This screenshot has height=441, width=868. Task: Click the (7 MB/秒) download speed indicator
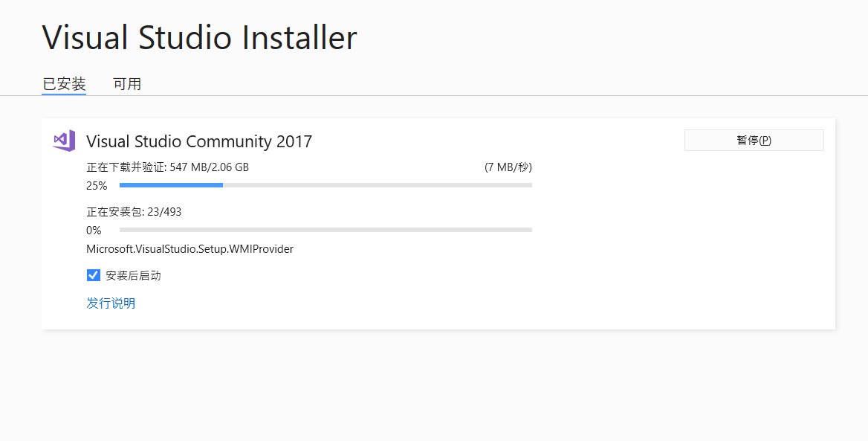pos(508,167)
